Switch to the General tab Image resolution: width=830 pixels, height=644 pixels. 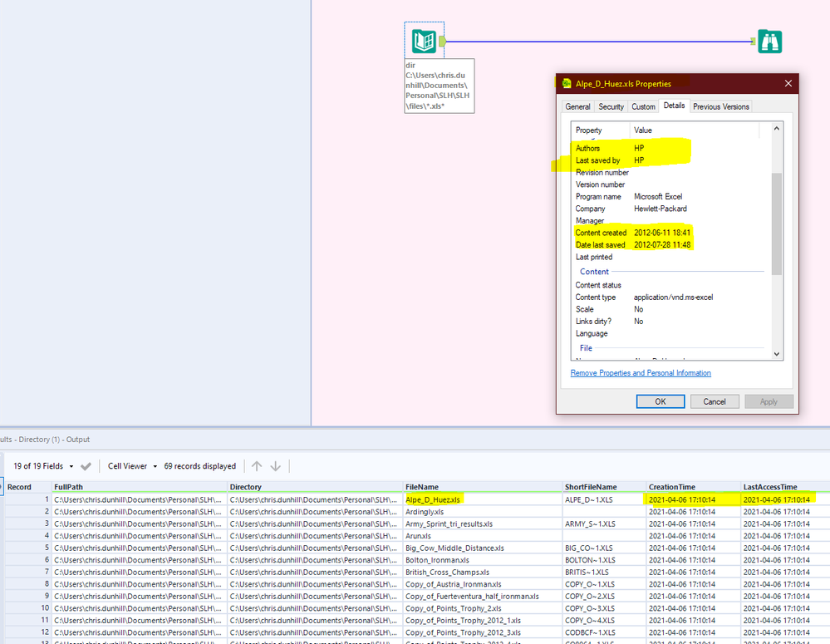point(577,106)
